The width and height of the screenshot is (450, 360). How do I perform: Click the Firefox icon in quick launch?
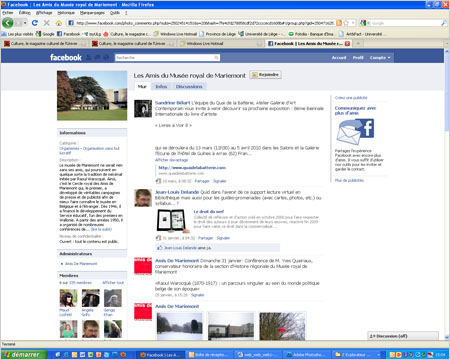coord(123,355)
